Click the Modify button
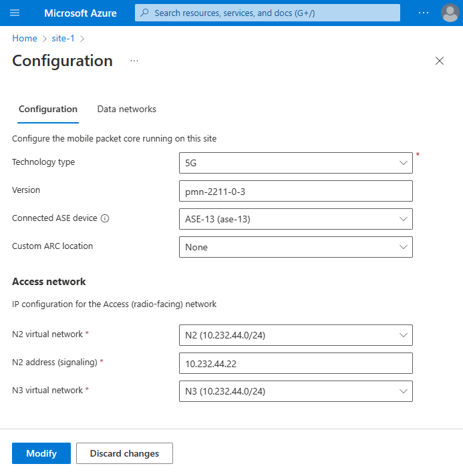Screen dimensions: 463x476 [41, 453]
